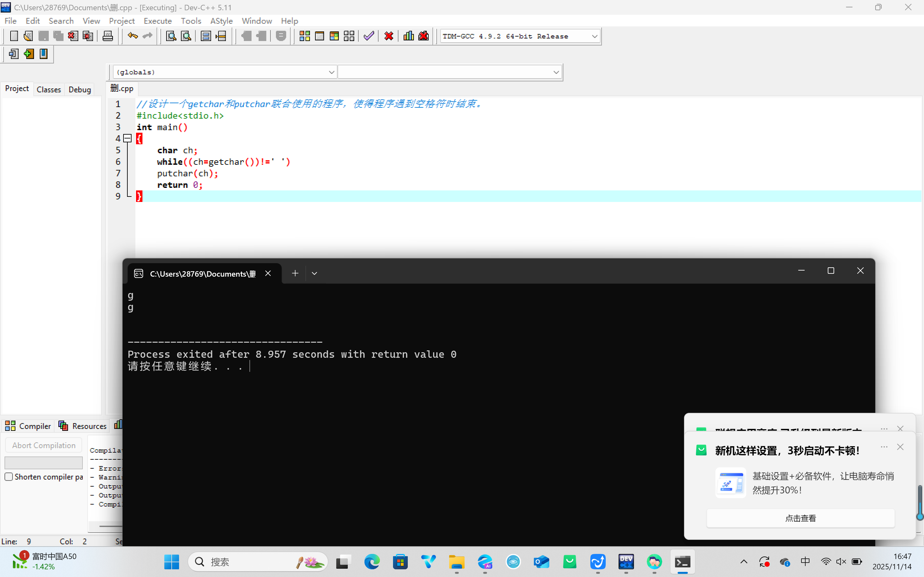Enable the Shorten compiler paths checkbox
This screenshot has height=577, width=924.
9,477
